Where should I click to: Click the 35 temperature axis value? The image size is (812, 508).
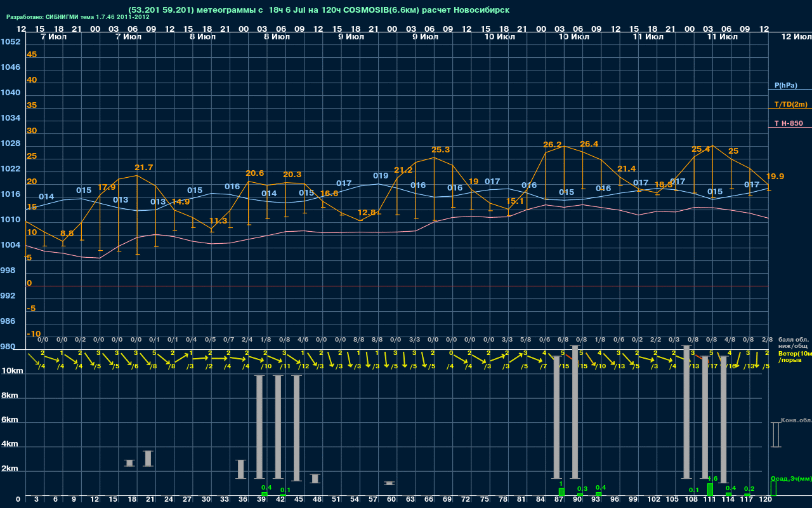pos(32,105)
